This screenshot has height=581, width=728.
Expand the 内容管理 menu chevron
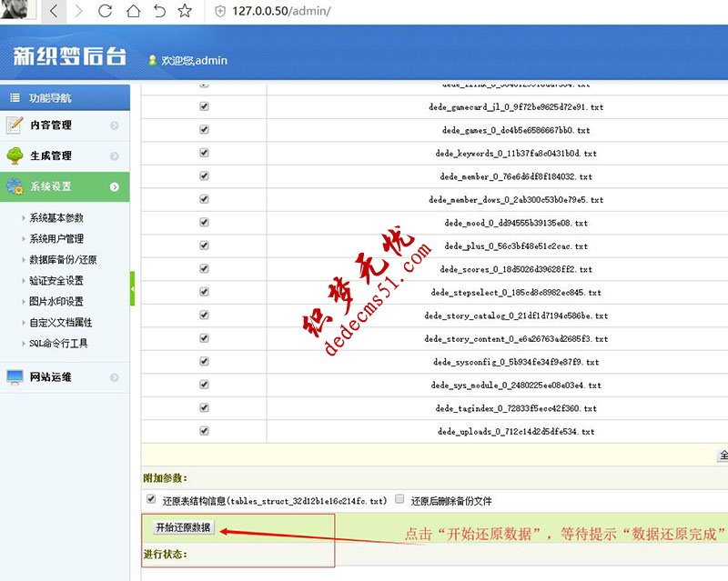(x=116, y=125)
